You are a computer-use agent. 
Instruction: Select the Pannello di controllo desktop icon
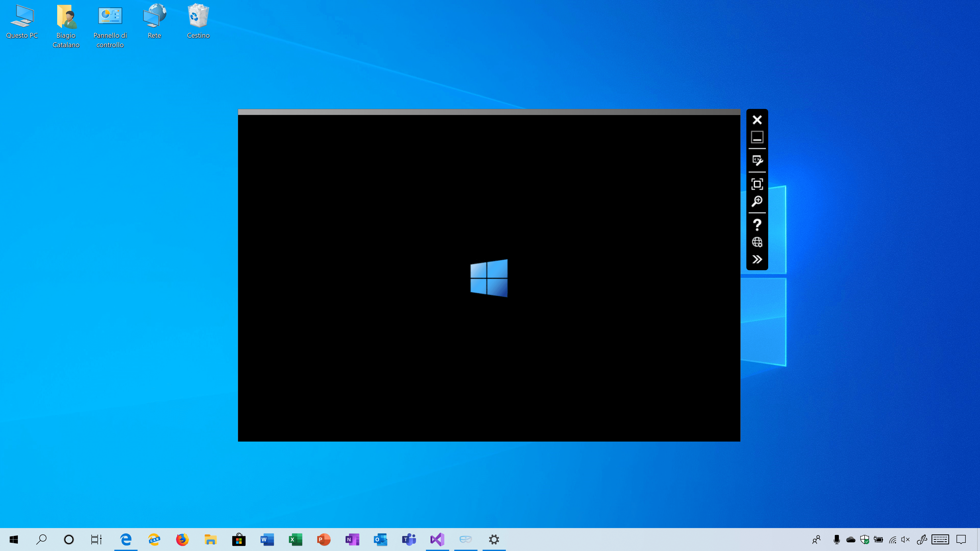click(x=110, y=27)
